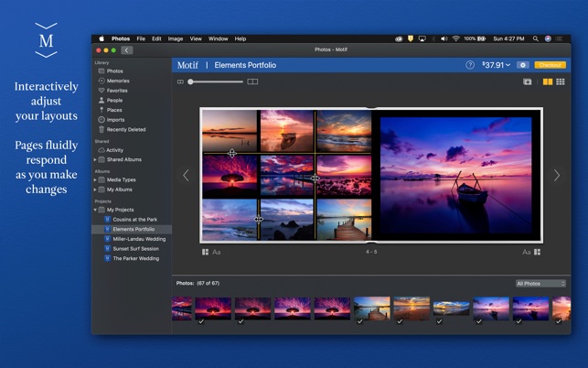
Task: Collapse the My Projects tree
Action: [x=96, y=210]
